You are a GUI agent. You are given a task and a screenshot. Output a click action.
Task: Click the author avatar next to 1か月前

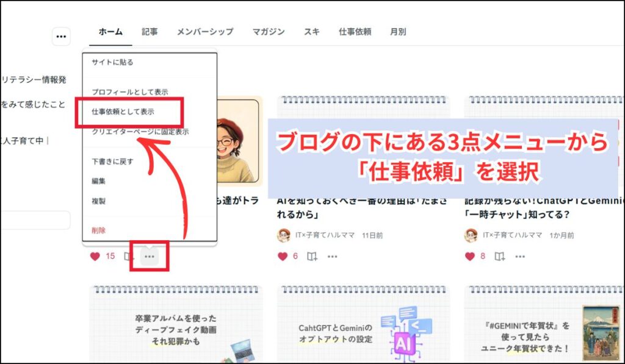(471, 235)
